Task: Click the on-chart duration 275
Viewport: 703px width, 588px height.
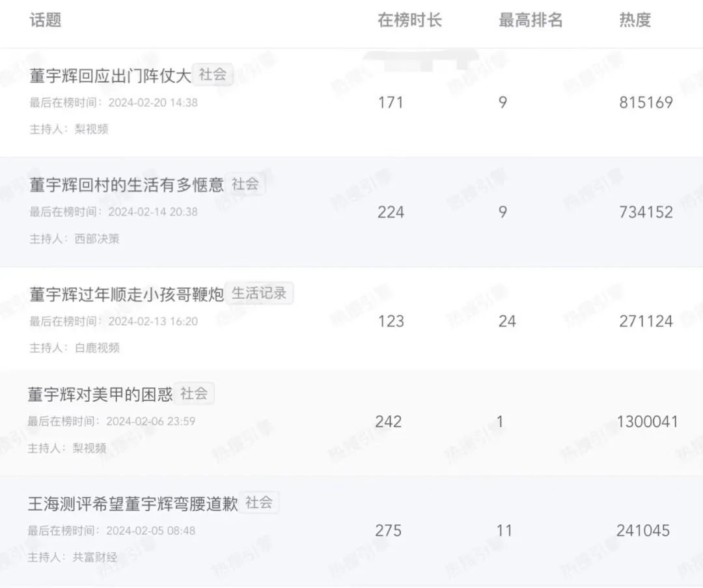Action: [388, 531]
